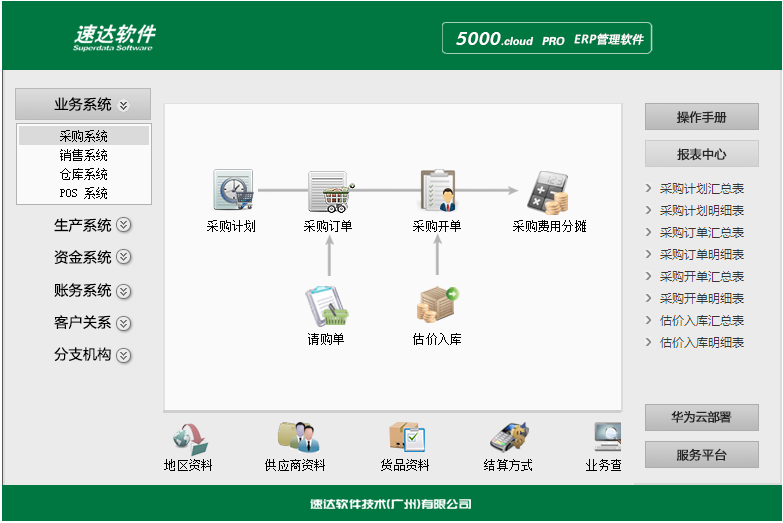Select 销售系统 in the sidebar
783x523 pixels.
(x=84, y=155)
